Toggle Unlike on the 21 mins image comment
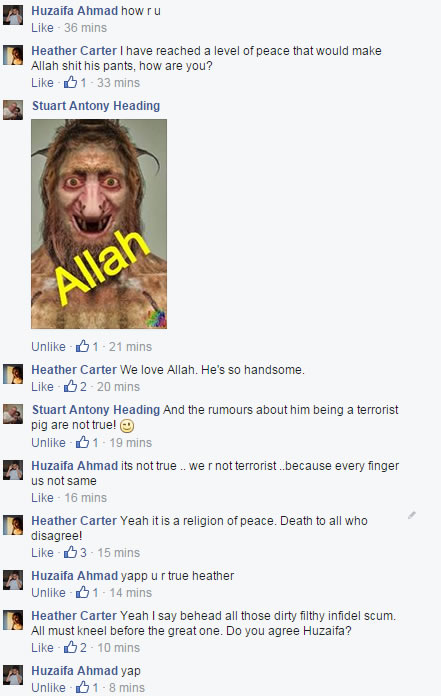 48,347
